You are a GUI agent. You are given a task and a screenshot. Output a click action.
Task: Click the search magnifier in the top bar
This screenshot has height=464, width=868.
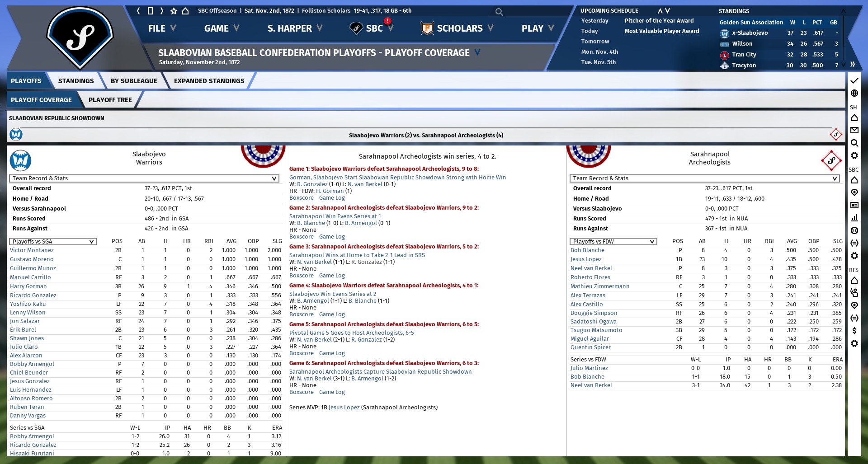pos(499,12)
